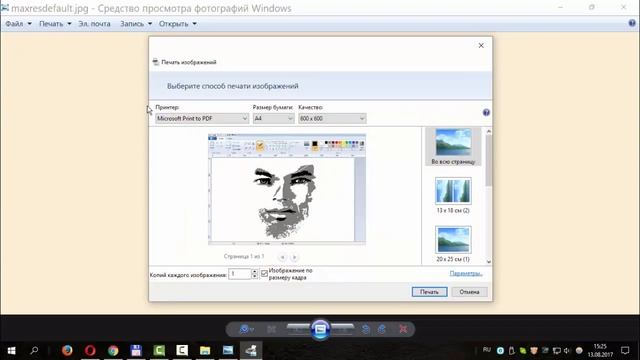Open Opera from the taskbar
The image size is (640, 360).
pos(90,350)
